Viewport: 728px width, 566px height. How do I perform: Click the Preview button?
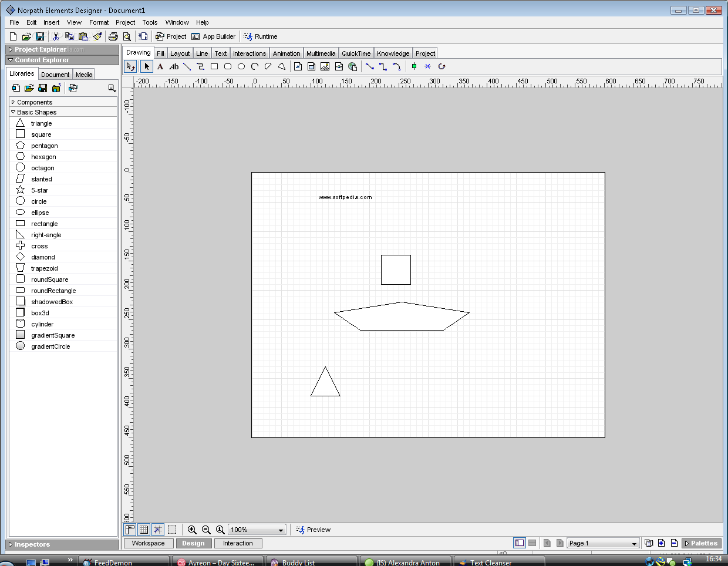pyautogui.click(x=314, y=530)
